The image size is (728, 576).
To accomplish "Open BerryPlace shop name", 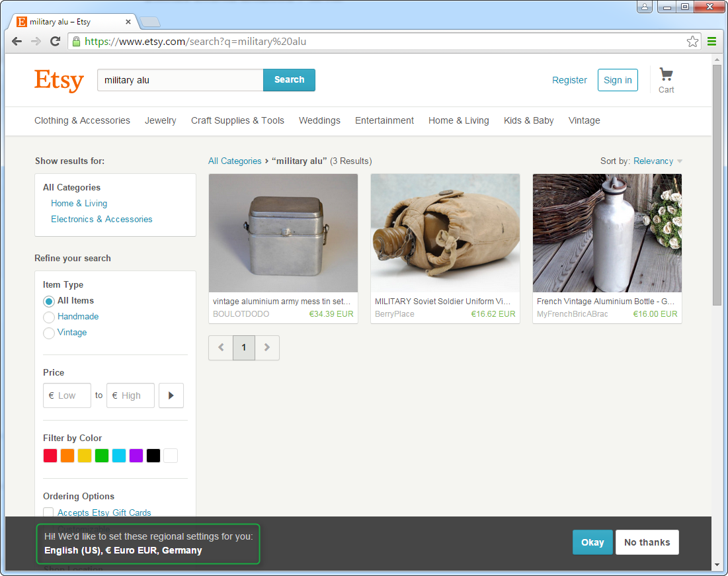I will 394,314.
